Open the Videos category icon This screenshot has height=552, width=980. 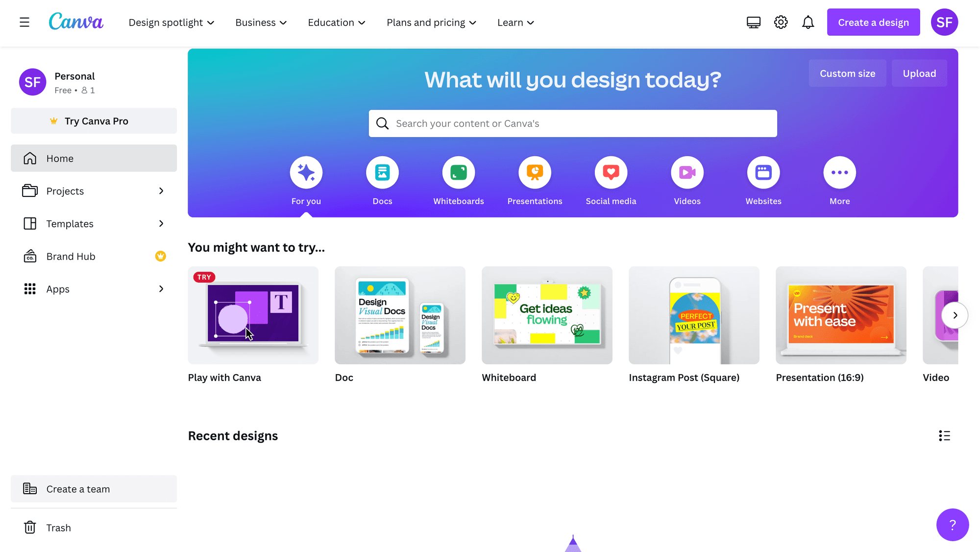pyautogui.click(x=687, y=172)
